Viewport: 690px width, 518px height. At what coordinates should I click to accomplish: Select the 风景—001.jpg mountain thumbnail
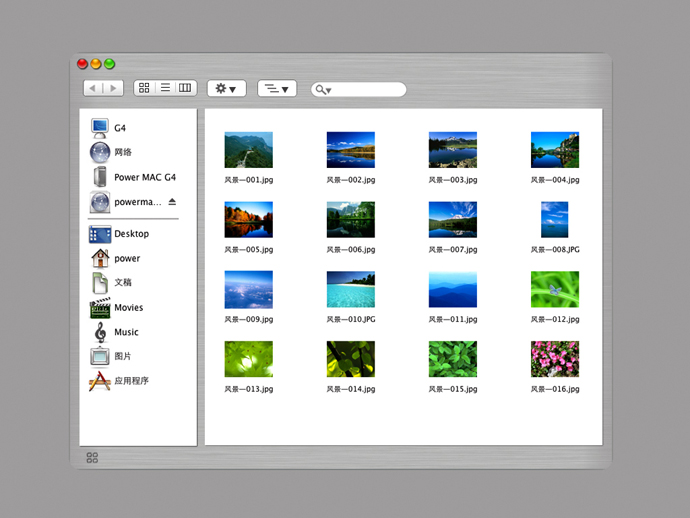point(249,150)
